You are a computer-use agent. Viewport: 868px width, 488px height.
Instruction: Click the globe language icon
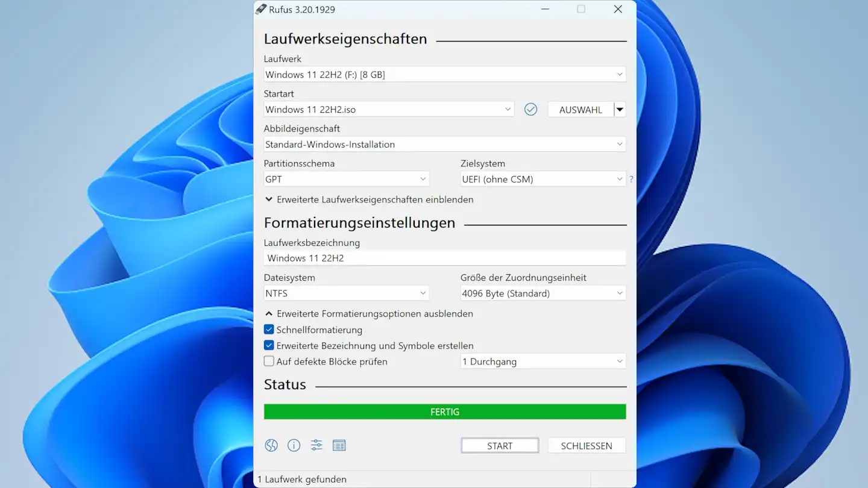pyautogui.click(x=271, y=445)
